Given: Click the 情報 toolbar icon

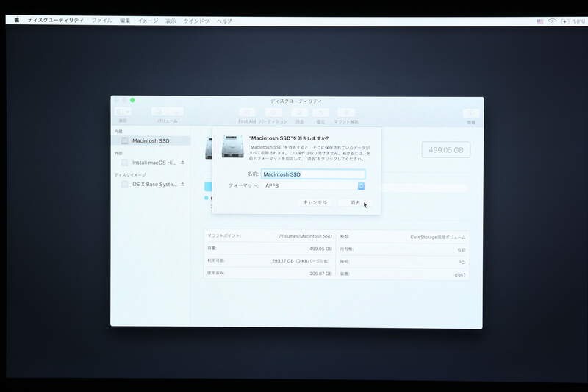Looking at the screenshot, I should pos(471,113).
